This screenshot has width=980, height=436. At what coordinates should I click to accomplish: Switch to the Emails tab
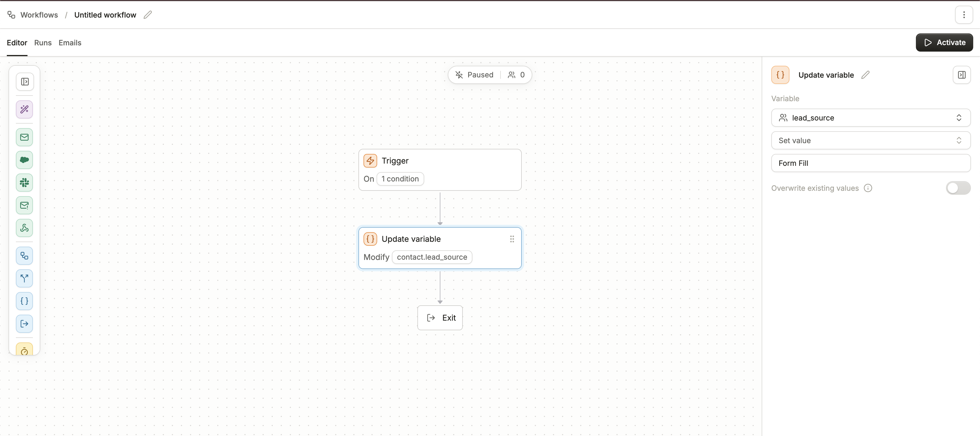70,43
